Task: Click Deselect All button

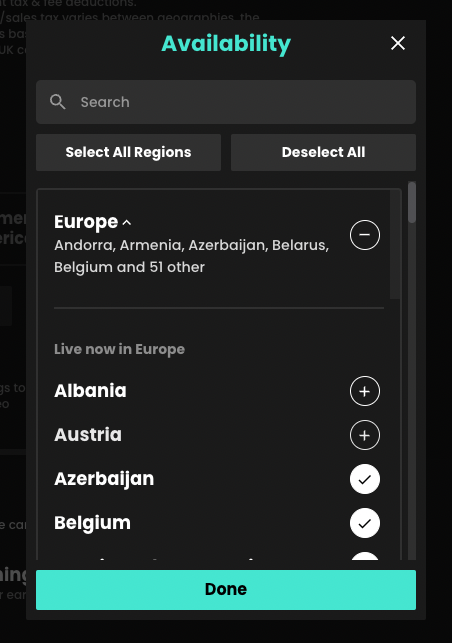Action: [x=323, y=152]
